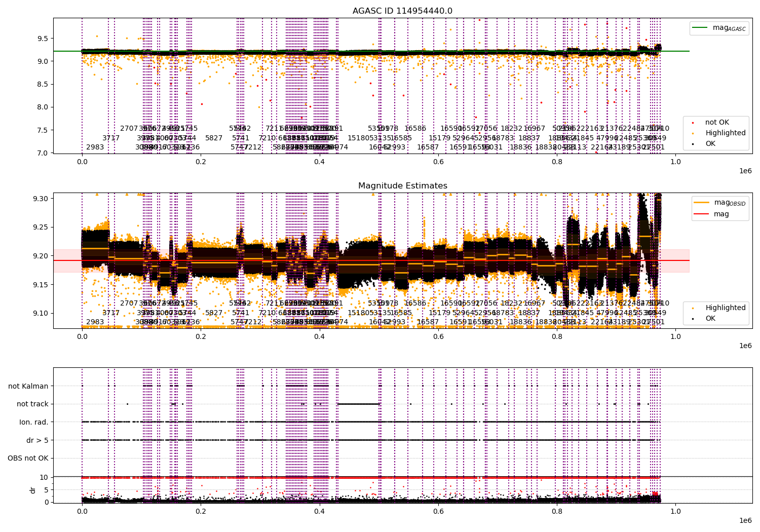
Task: Click the '0.0' x-tick under the bottom plot
Action: [82, 511]
